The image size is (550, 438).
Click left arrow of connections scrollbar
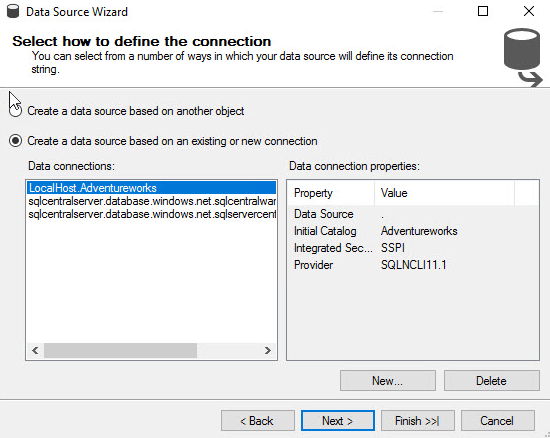(35, 350)
